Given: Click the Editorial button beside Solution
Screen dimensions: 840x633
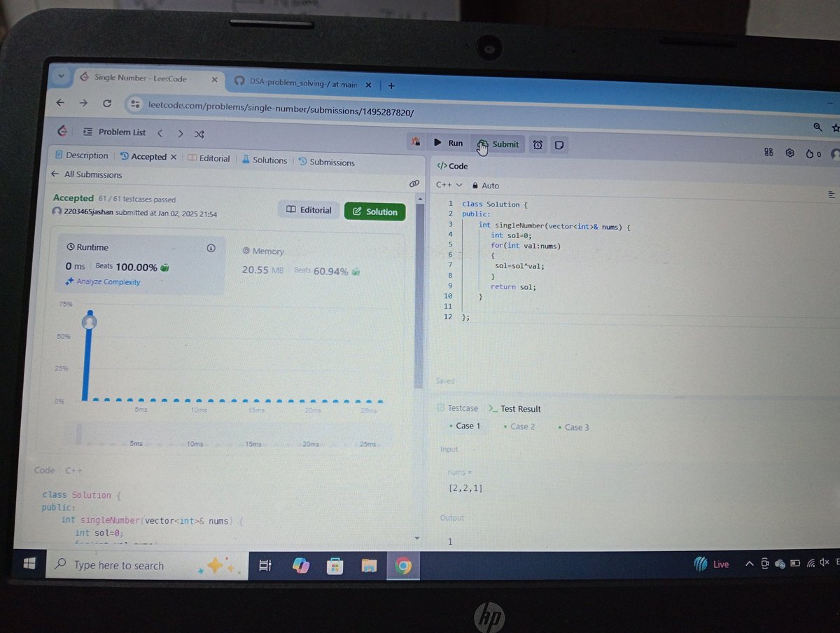Looking at the screenshot, I should click(309, 210).
